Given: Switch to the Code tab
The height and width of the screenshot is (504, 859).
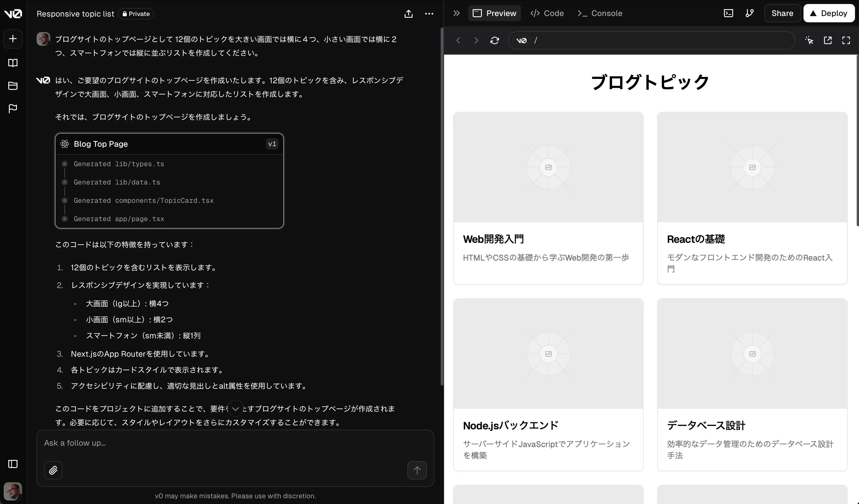Looking at the screenshot, I should [547, 13].
